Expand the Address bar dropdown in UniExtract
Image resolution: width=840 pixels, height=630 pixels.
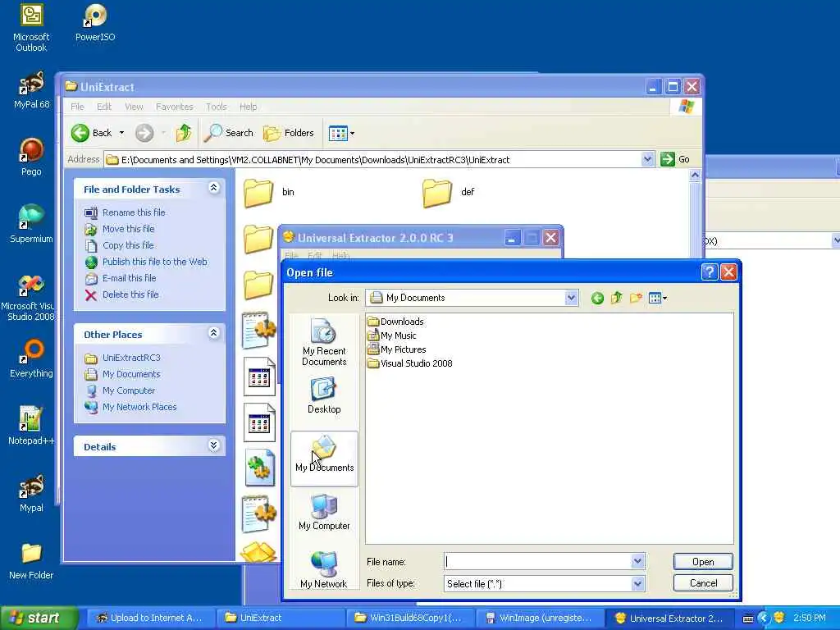tap(647, 159)
